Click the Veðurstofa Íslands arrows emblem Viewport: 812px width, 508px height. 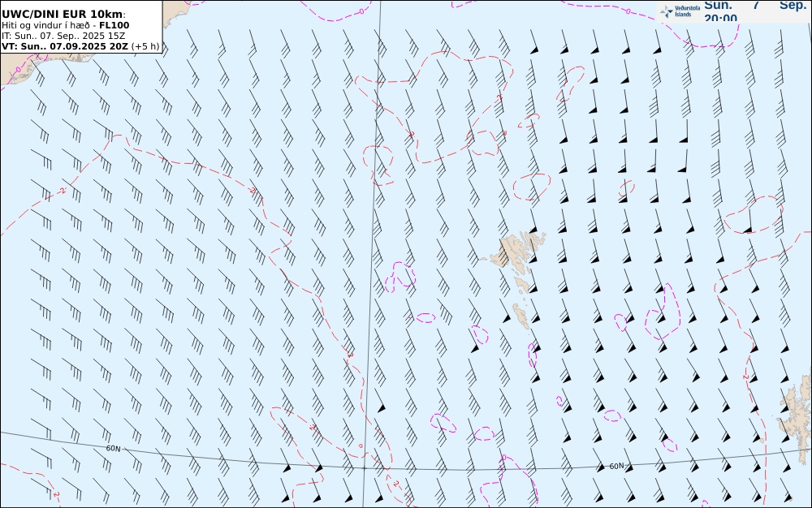tap(667, 11)
